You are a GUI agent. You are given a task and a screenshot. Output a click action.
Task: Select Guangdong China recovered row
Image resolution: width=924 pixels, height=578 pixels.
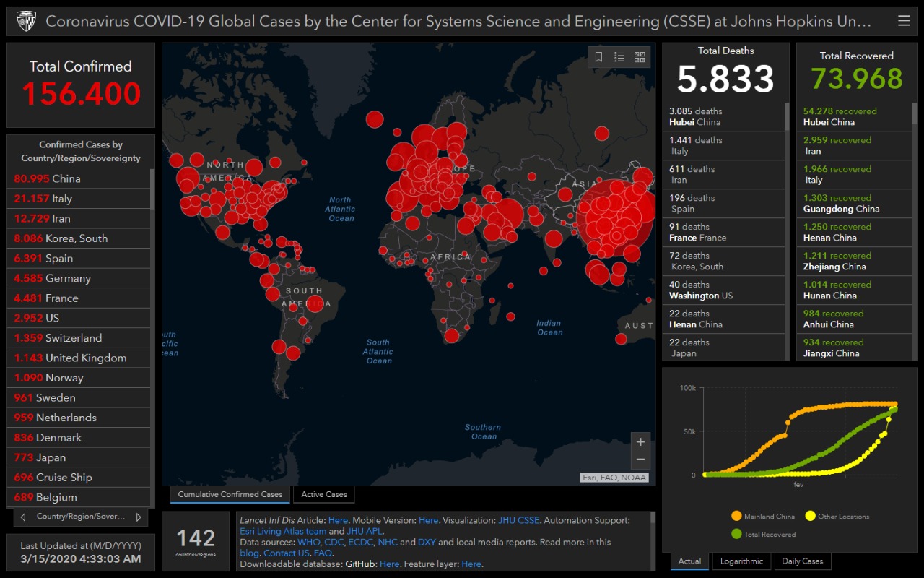(855, 203)
